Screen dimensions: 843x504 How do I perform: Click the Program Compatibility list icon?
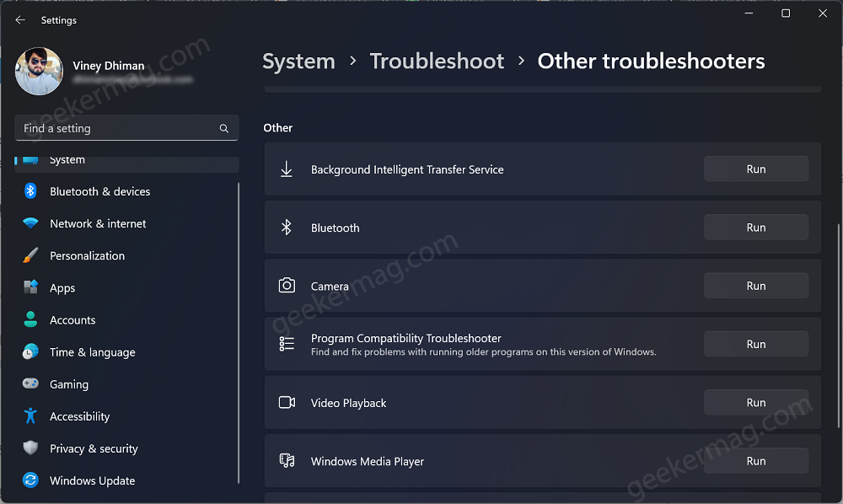click(x=287, y=344)
